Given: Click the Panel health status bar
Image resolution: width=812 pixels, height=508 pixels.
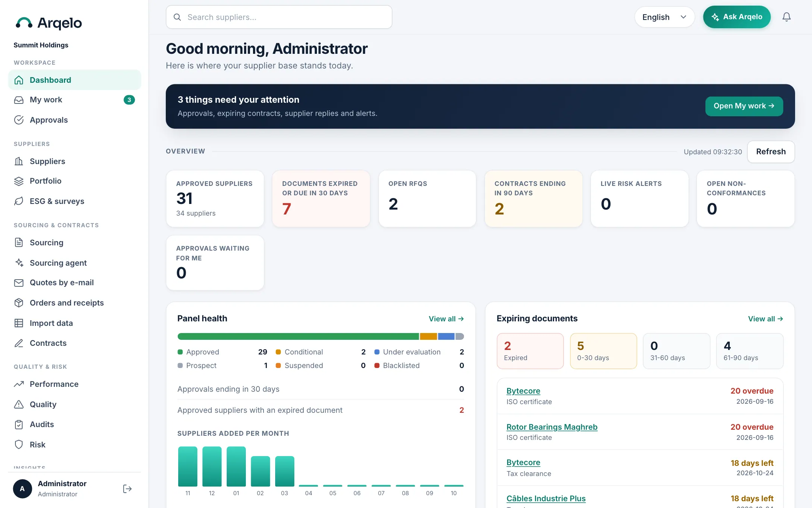Looking at the screenshot, I should click(x=321, y=336).
